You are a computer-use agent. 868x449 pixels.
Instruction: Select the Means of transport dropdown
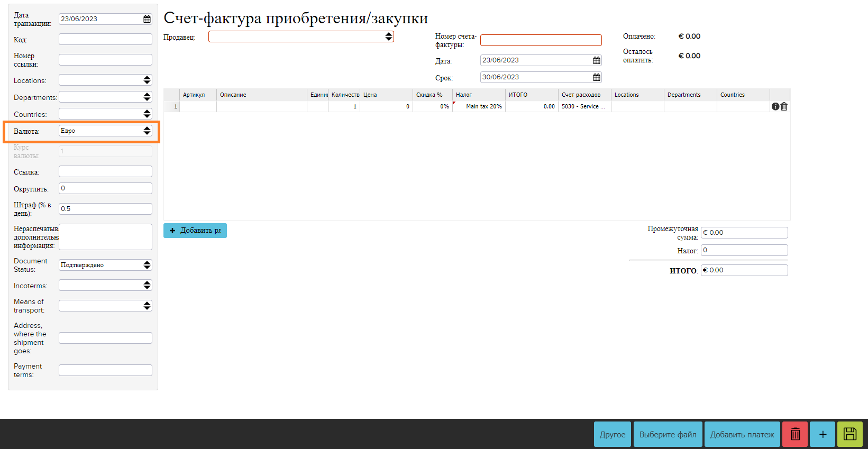click(x=105, y=306)
